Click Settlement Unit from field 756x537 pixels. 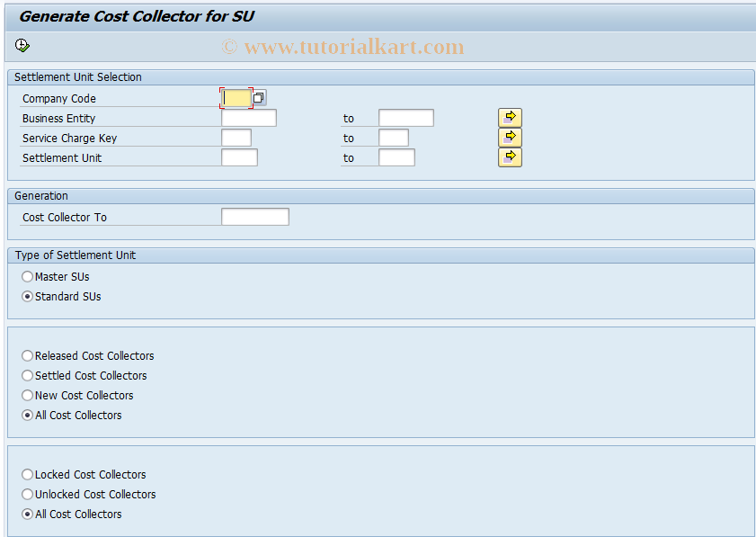[x=240, y=157]
